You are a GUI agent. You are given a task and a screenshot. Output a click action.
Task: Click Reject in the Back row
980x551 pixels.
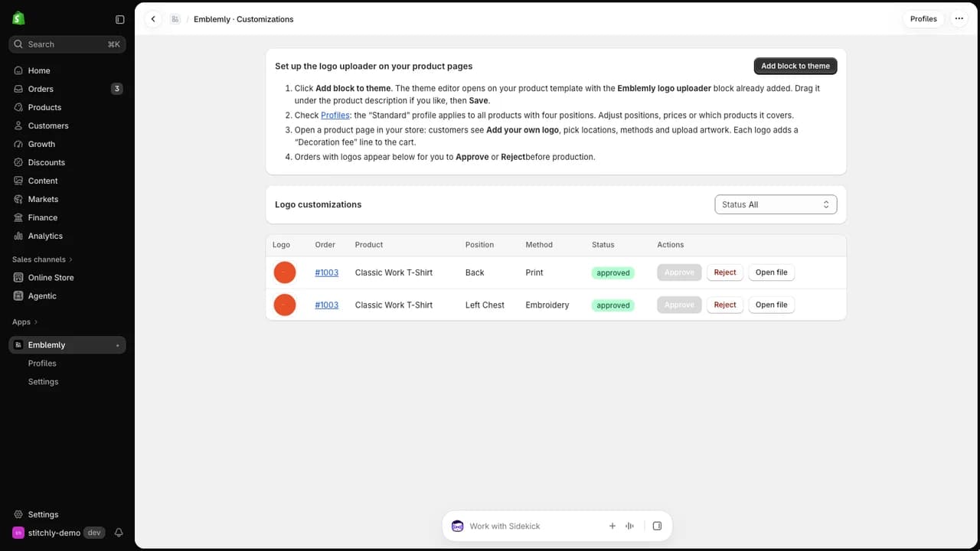click(725, 272)
